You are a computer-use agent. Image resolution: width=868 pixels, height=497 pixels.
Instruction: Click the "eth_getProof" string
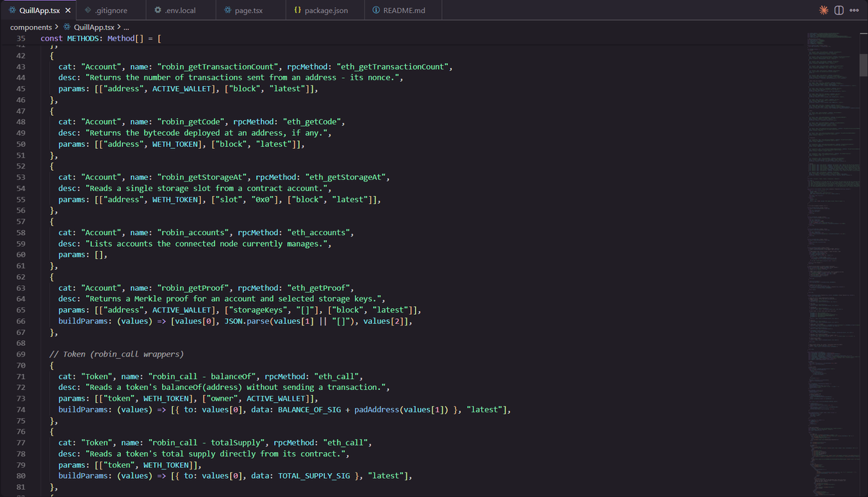point(319,288)
